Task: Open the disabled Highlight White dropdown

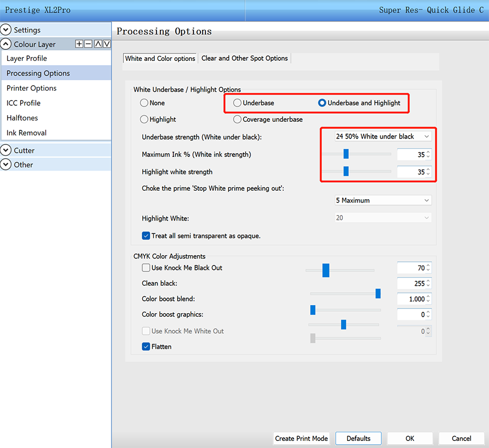Action: tap(383, 218)
